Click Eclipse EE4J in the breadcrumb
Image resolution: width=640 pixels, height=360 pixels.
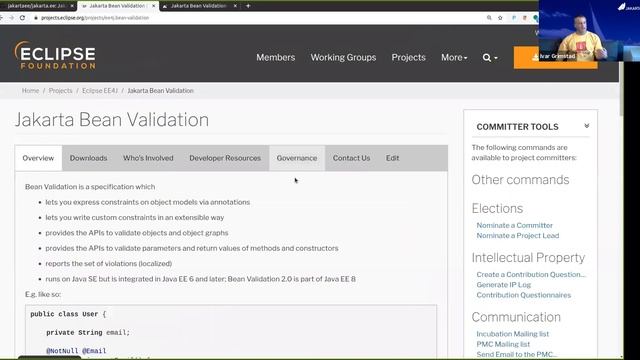tap(100, 91)
